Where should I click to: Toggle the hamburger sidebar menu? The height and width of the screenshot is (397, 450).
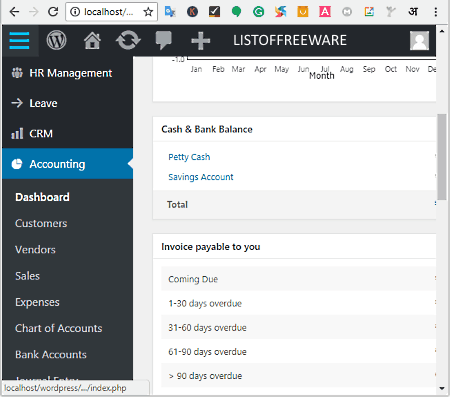pos(19,41)
